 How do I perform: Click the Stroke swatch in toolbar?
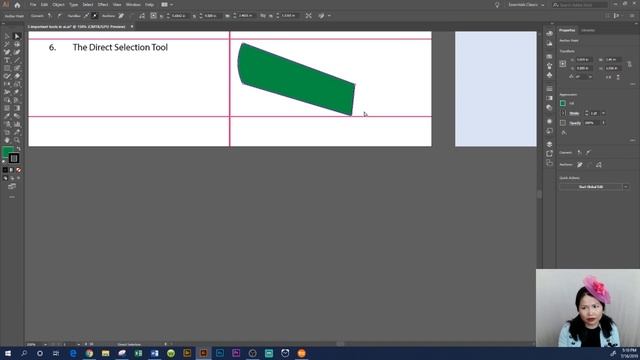pyautogui.click(x=14, y=158)
